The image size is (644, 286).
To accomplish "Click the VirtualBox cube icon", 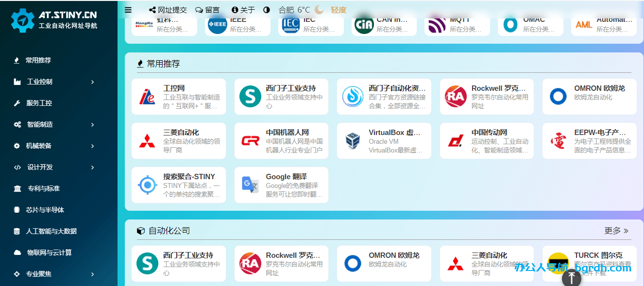I will pyautogui.click(x=353, y=141).
